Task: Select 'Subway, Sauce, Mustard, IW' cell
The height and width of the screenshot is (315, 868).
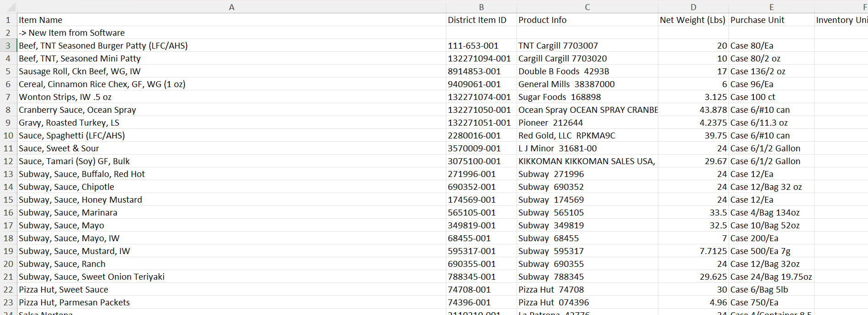Action: (x=232, y=251)
